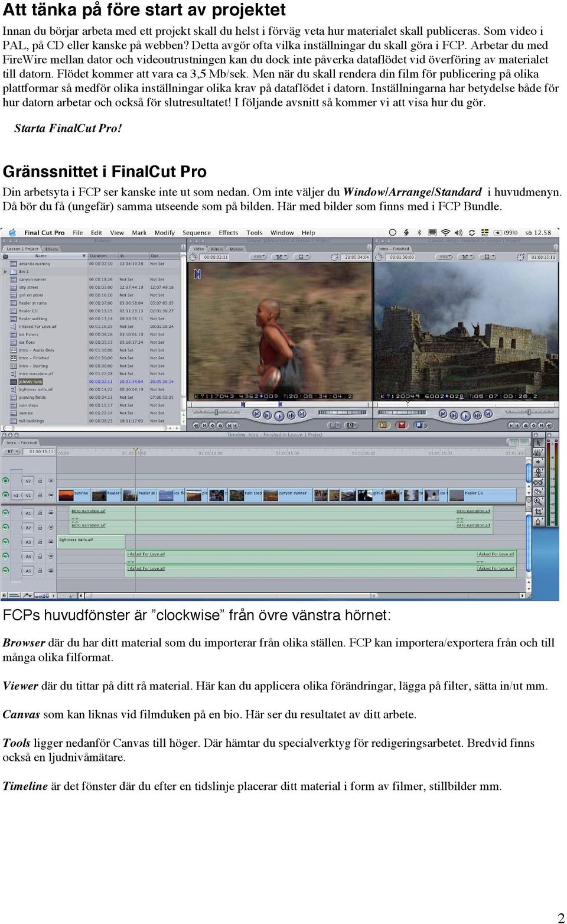Toggle V2 track visibility in Timeline

(x=6, y=481)
